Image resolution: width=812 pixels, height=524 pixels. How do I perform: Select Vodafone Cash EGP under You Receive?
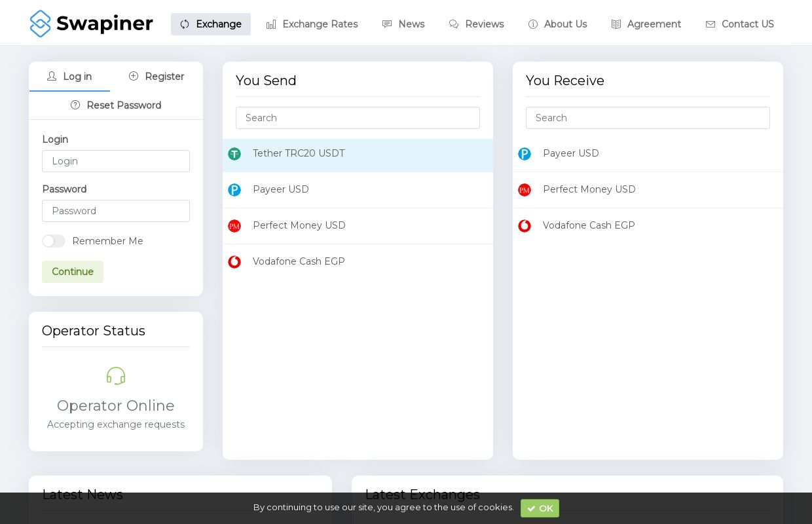(648, 226)
